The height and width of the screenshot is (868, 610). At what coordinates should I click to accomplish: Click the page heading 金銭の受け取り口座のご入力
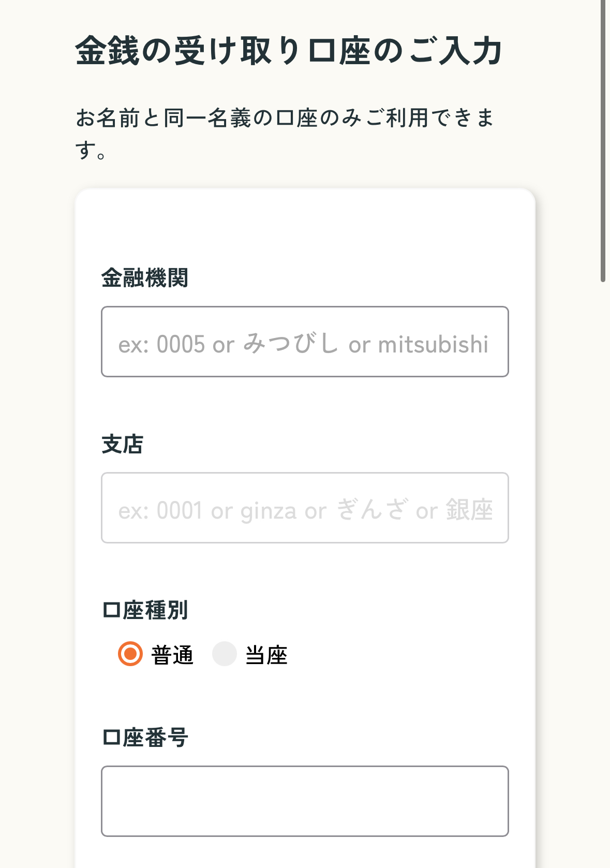pyautogui.click(x=289, y=51)
